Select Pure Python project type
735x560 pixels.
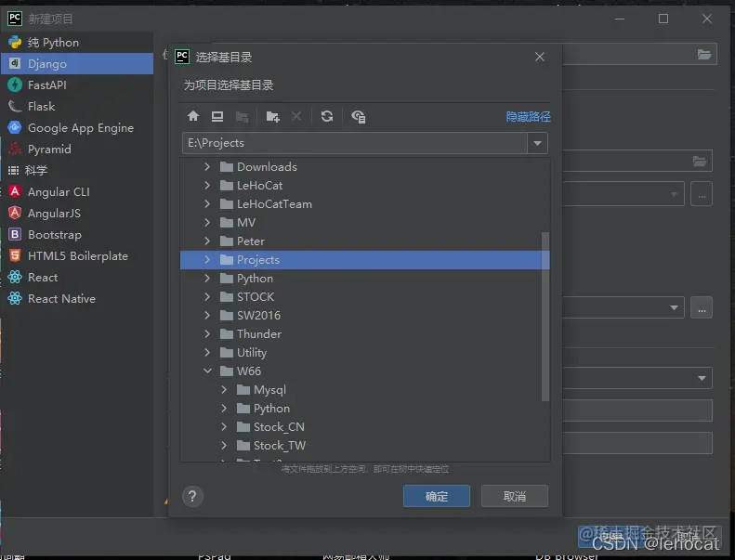click(x=77, y=43)
